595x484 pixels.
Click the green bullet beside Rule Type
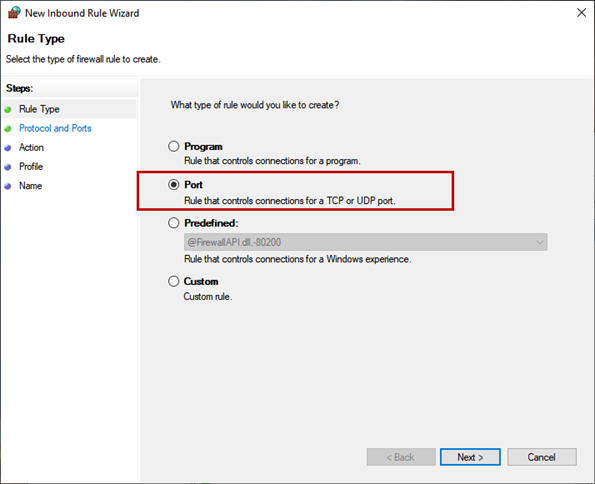8,110
